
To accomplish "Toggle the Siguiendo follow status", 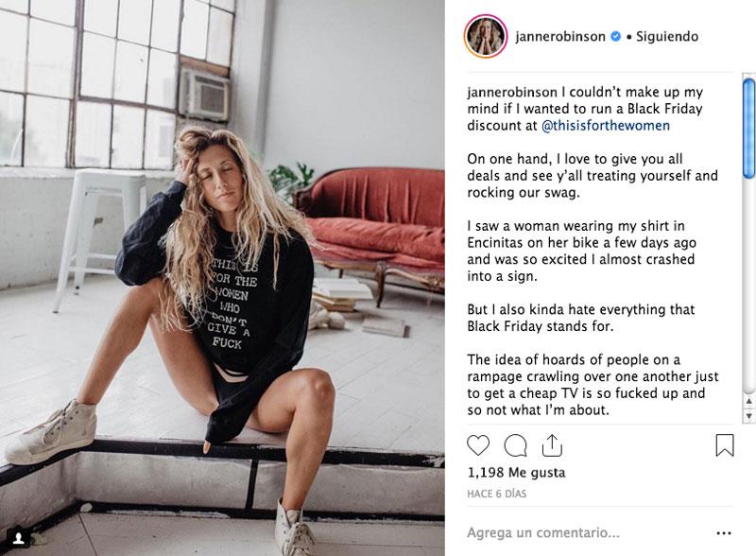I will point(667,36).
